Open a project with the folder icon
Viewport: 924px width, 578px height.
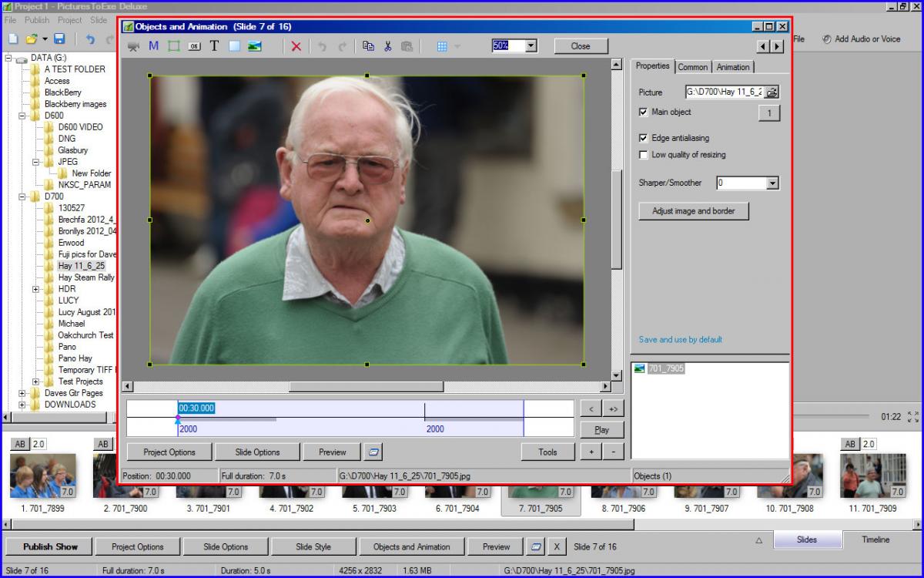click(x=32, y=39)
